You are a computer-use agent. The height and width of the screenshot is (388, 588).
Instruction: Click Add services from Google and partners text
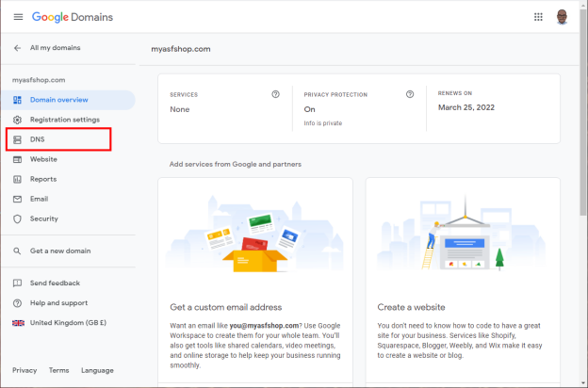236,164
